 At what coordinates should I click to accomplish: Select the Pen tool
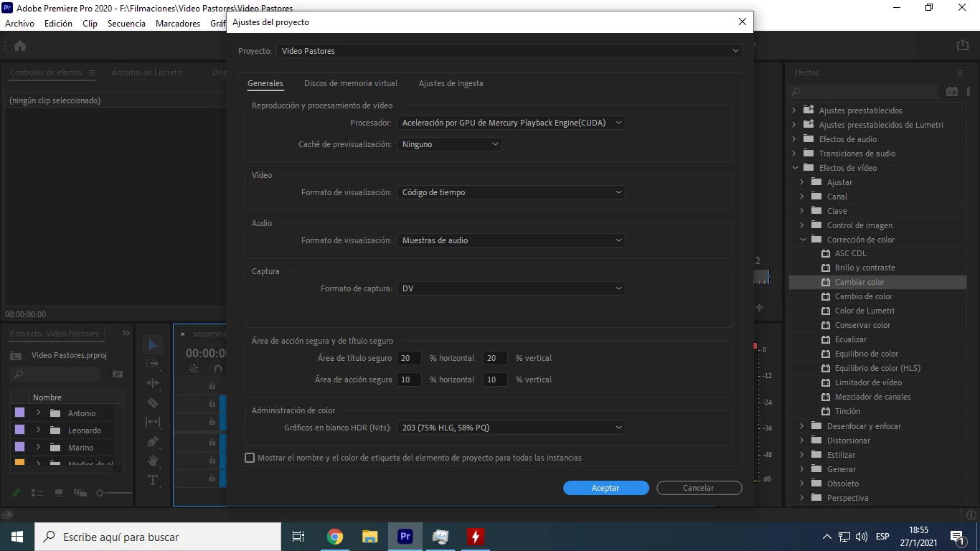153,442
